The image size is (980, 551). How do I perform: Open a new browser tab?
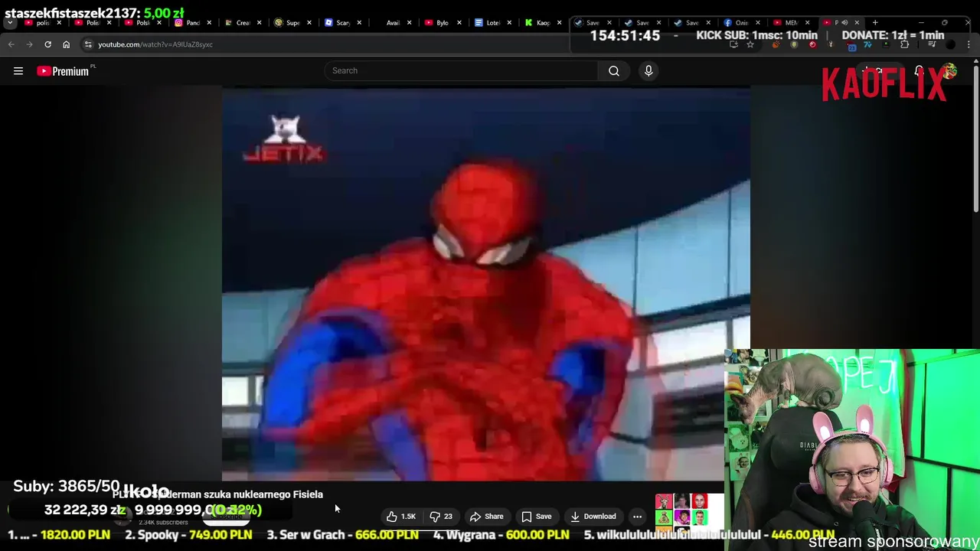(x=875, y=23)
